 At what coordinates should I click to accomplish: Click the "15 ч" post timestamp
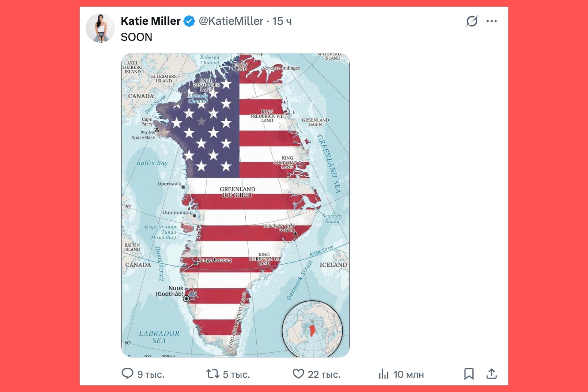click(x=282, y=21)
